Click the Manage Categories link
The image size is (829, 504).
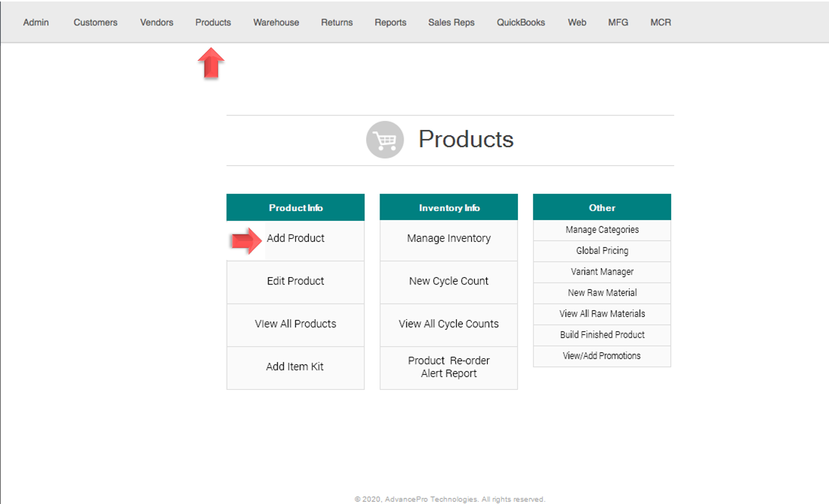pos(602,230)
